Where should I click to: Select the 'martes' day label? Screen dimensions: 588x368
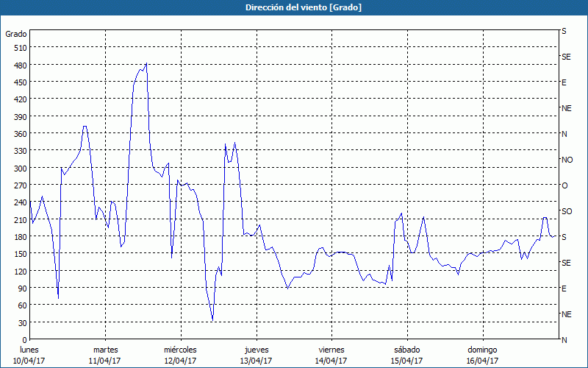pyautogui.click(x=105, y=350)
